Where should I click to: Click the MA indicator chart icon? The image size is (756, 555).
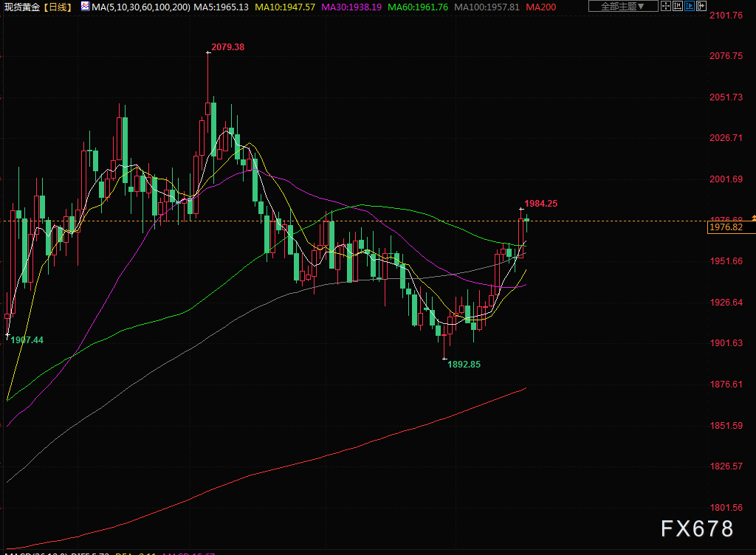(85, 7)
